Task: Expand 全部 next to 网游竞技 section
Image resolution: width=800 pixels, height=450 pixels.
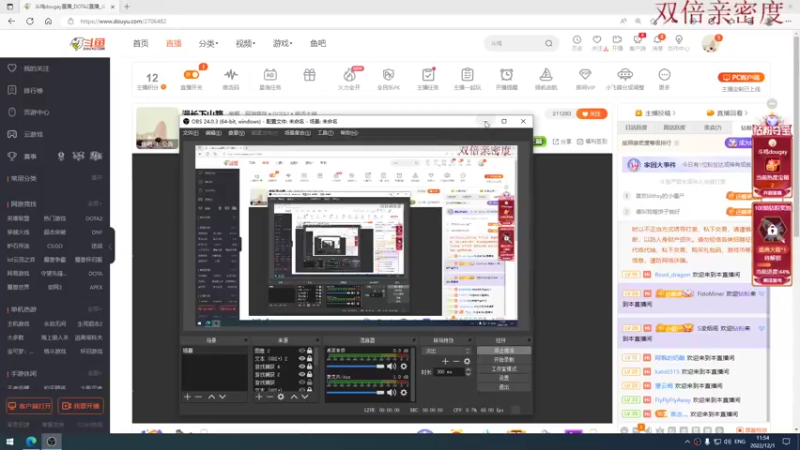Action: click(94, 204)
